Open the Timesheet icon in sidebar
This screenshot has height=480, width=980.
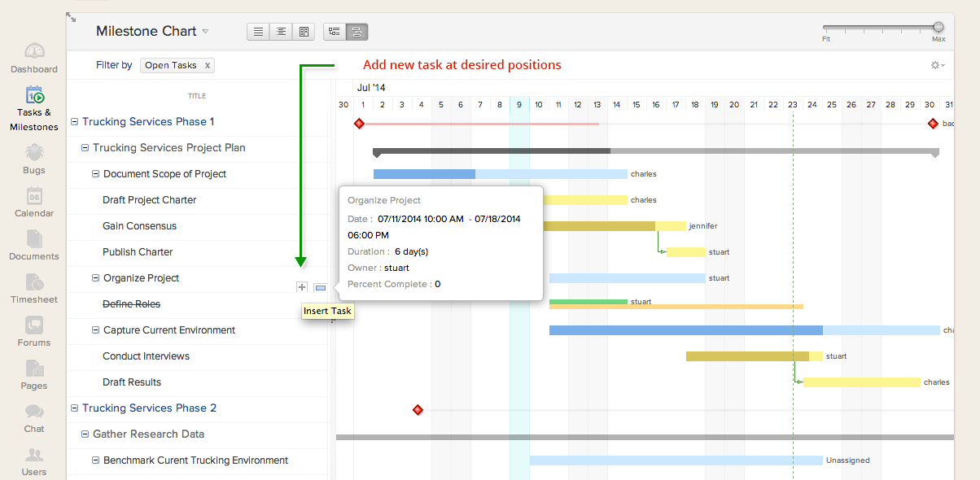33,288
